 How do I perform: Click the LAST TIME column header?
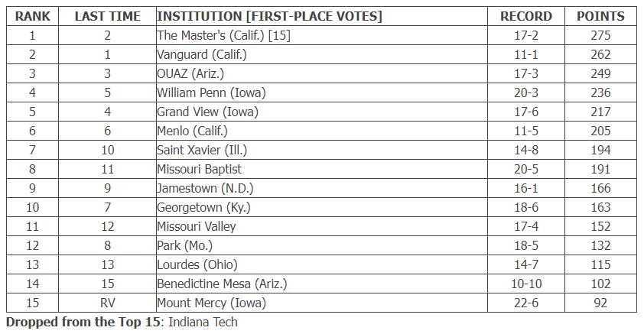click(108, 16)
